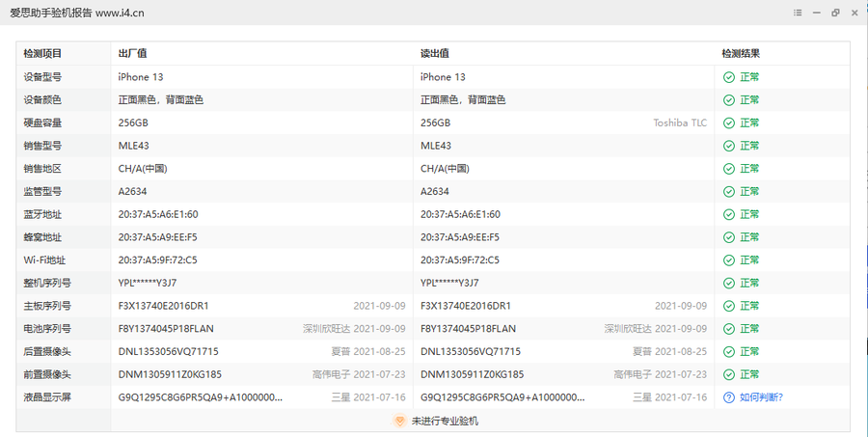Image resolution: width=868 pixels, height=437 pixels.
Task: Click the green check icon in 销售地区 row
Action: pyautogui.click(x=728, y=169)
